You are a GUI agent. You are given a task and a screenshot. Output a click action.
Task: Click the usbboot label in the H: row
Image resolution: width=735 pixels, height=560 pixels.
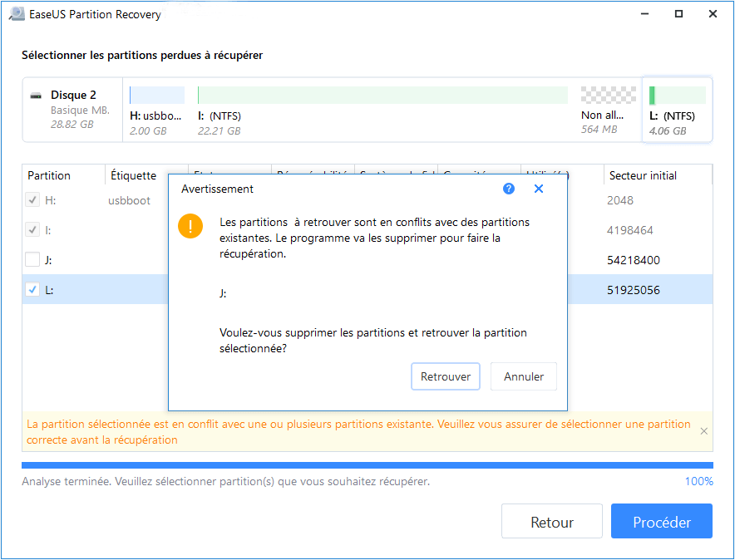[x=130, y=200]
